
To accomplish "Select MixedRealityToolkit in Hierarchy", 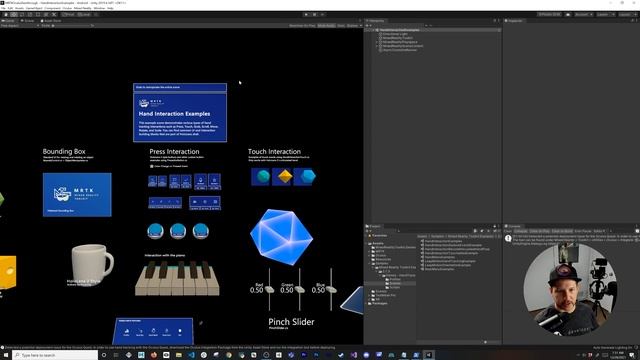I will pos(397,38).
